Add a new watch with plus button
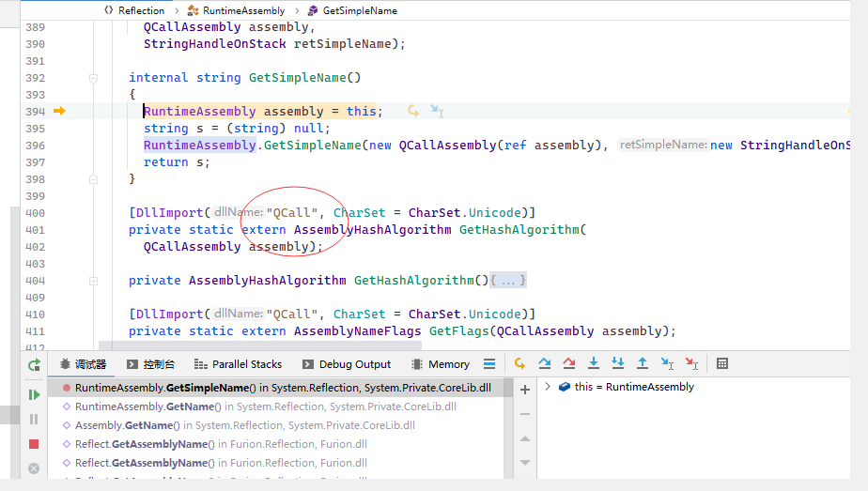 click(x=525, y=389)
